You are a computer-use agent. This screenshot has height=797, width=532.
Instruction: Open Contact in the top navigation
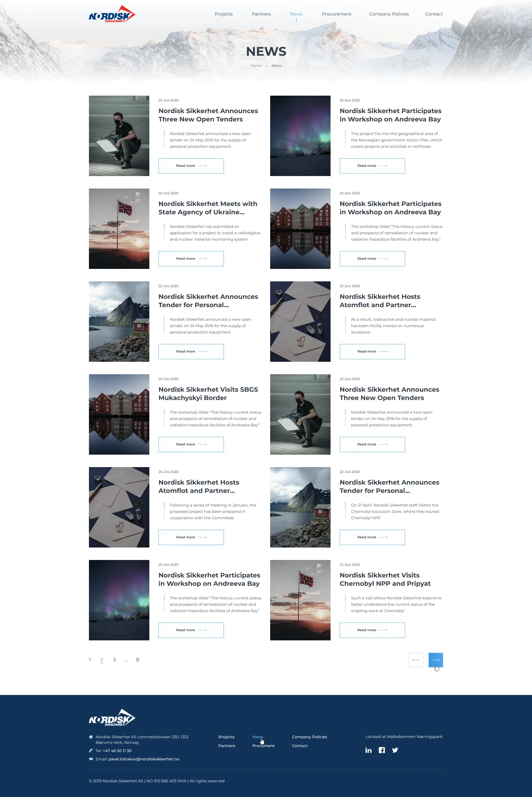point(434,14)
